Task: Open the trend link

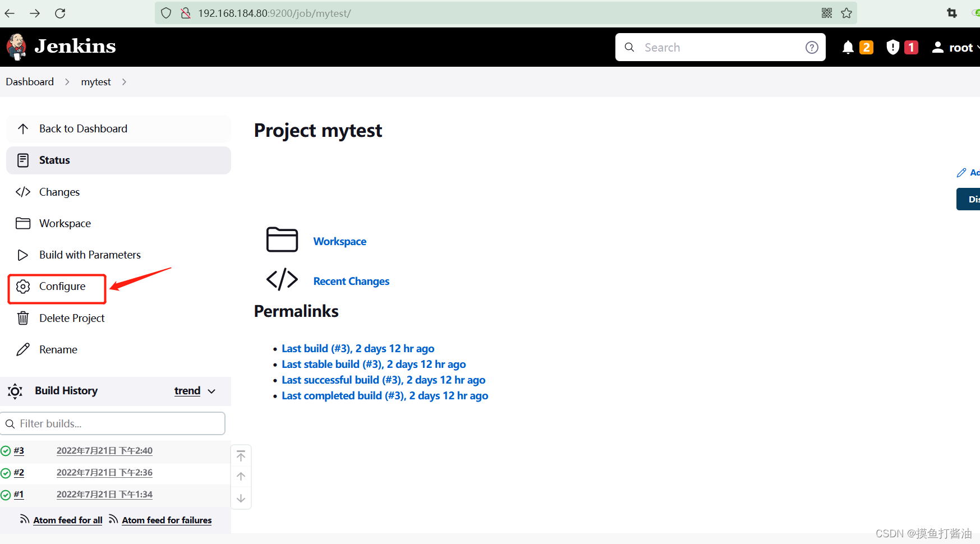Action: 187,391
